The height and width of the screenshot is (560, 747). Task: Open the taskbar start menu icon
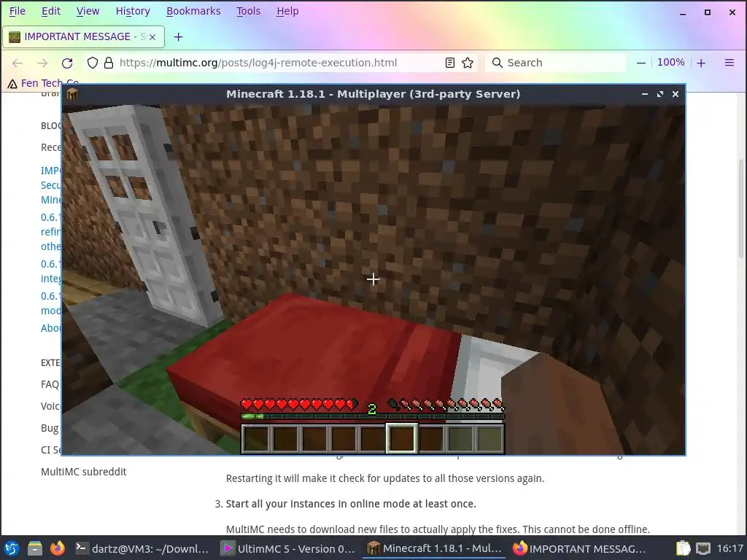12,548
